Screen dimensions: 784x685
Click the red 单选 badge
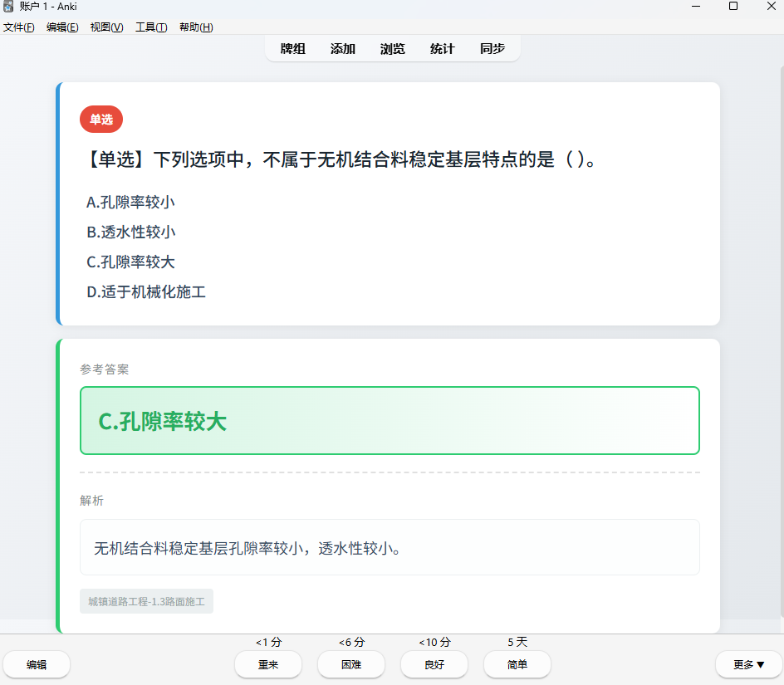[101, 119]
